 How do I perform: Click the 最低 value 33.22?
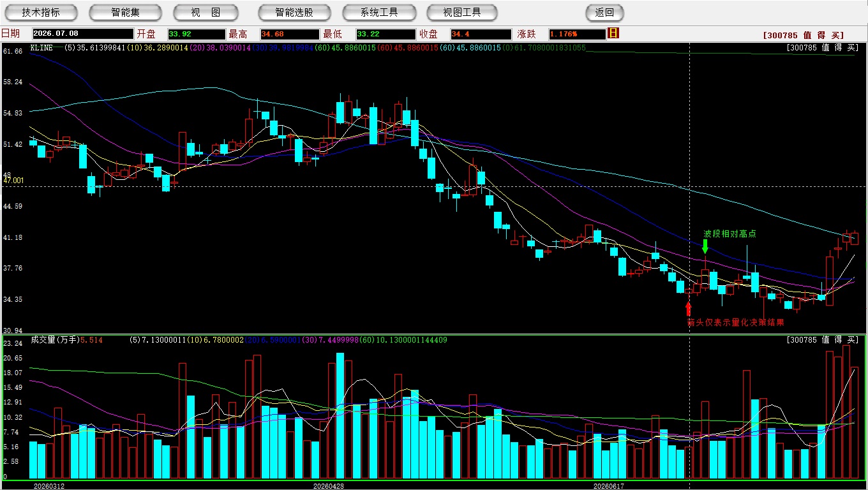coord(385,34)
